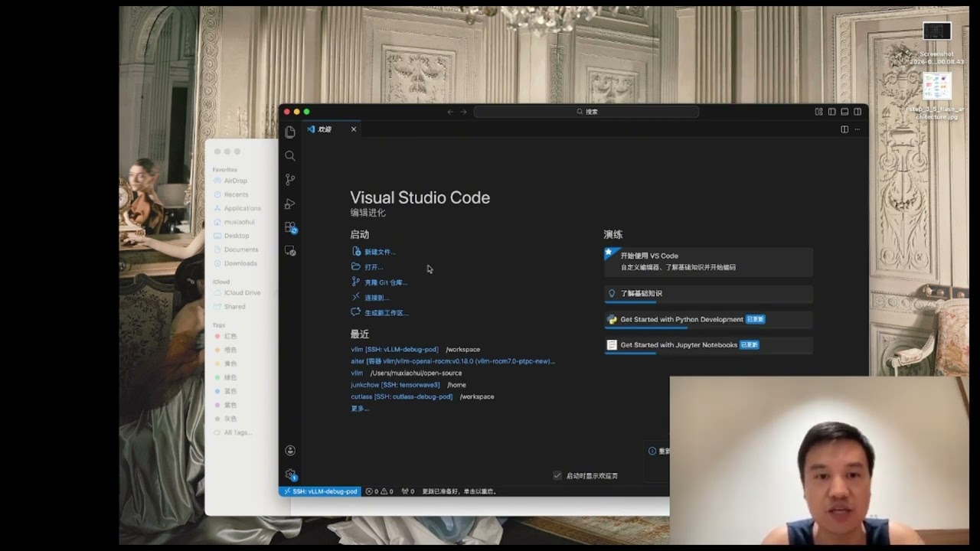Image resolution: width=980 pixels, height=551 pixels.
Task: Click the 克隆 Git 仓库 link
Action: pos(385,282)
